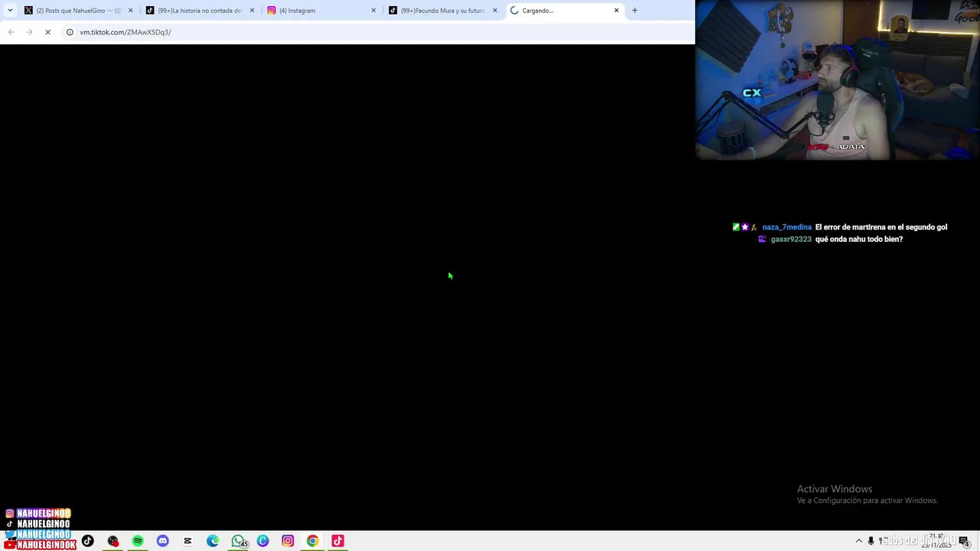Close La historia no contada tab
The image size is (980, 551).
[x=252, y=11]
